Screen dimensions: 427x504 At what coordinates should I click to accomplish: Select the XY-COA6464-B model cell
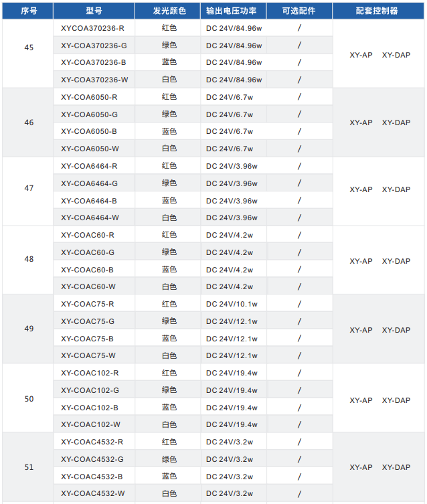(x=89, y=201)
